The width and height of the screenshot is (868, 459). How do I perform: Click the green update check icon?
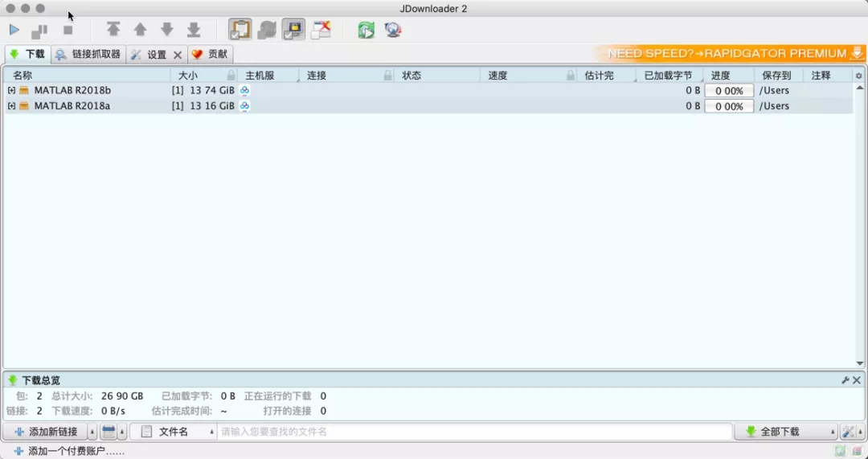coord(366,30)
